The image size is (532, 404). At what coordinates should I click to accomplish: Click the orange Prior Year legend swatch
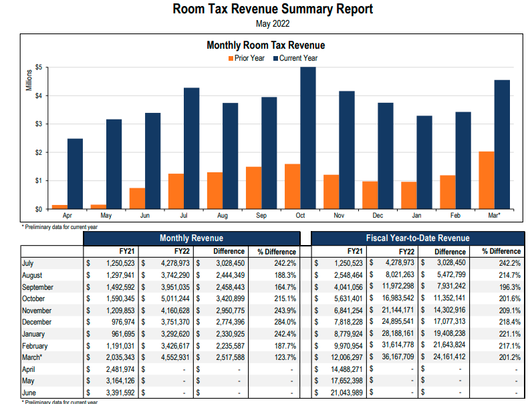(231, 58)
